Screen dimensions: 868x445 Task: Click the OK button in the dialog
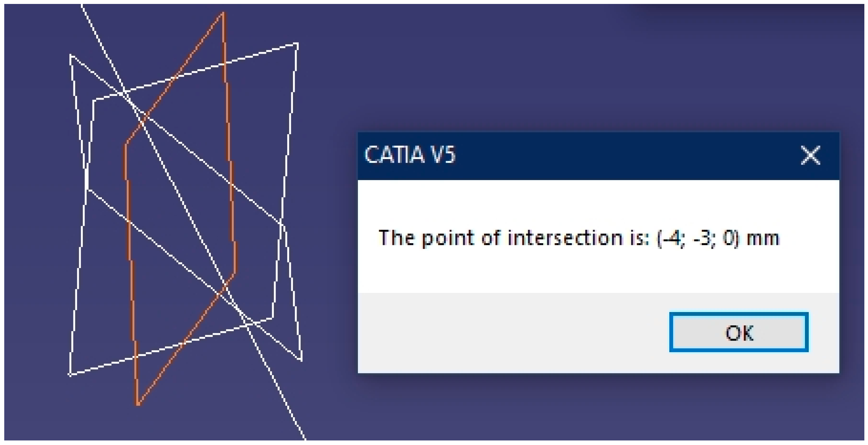point(738,332)
